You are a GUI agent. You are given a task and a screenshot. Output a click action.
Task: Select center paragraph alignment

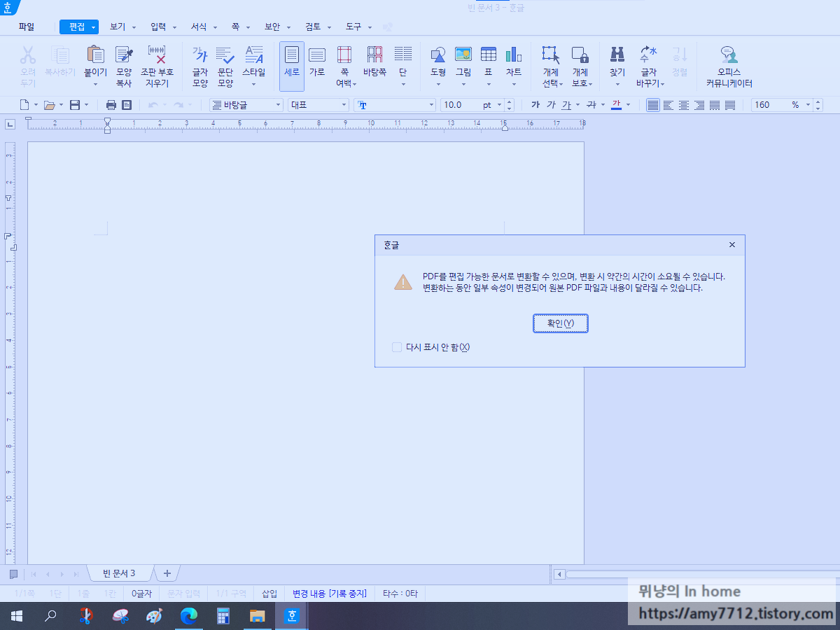click(x=683, y=105)
